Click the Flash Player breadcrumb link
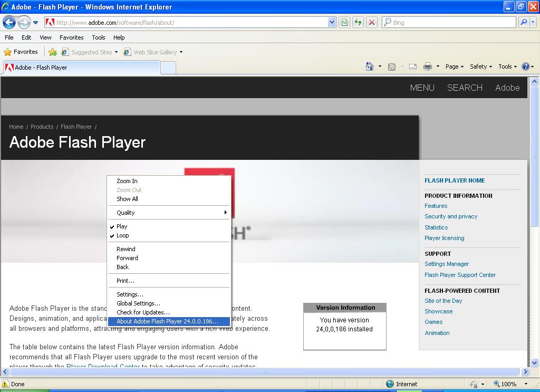 pyautogui.click(x=76, y=127)
